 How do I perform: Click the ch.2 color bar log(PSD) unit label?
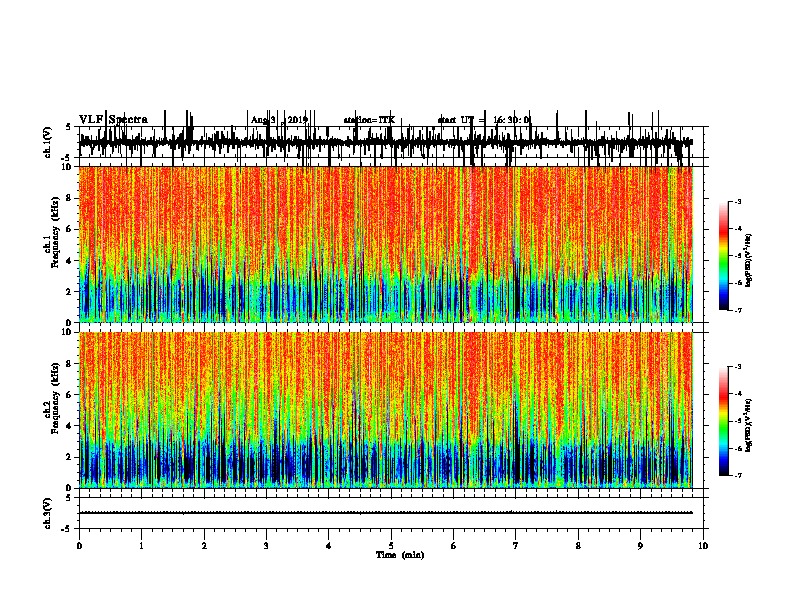(x=749, y=425)
